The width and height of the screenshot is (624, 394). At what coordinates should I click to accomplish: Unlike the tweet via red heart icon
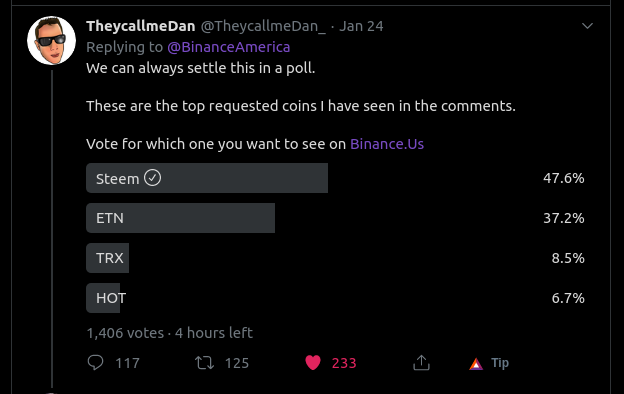click(313, 363)
